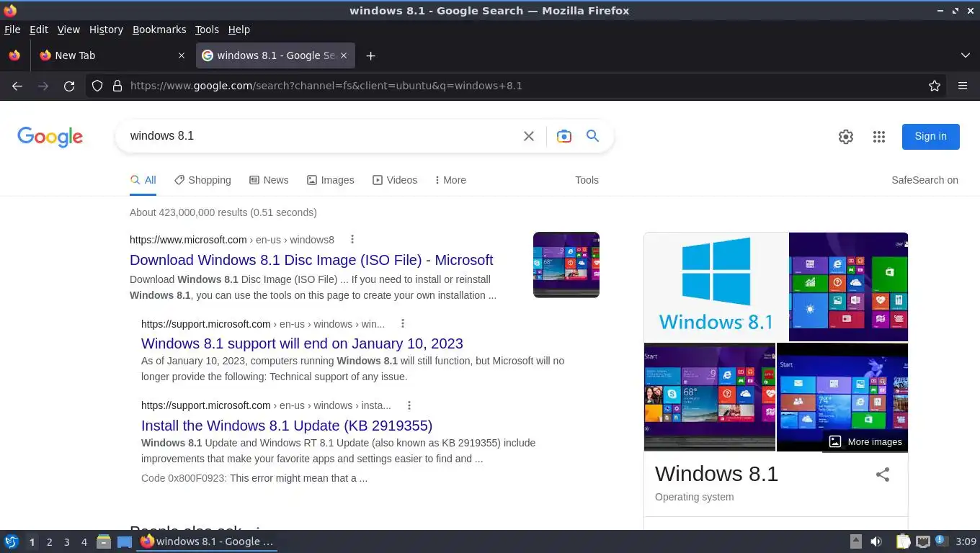This screenshot has height=553, width=980.
Task: Click the Google logo
Action: point(50,137)
